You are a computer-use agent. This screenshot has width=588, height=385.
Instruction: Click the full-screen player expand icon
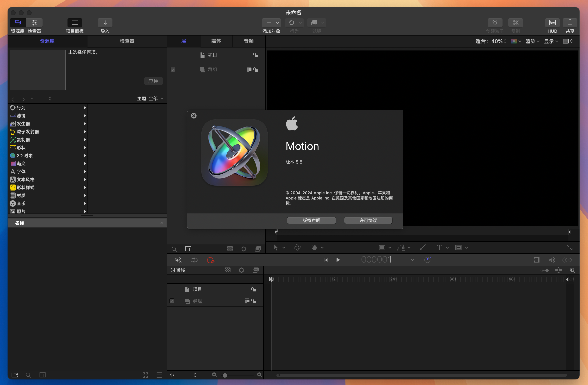(x=569, y=248)
